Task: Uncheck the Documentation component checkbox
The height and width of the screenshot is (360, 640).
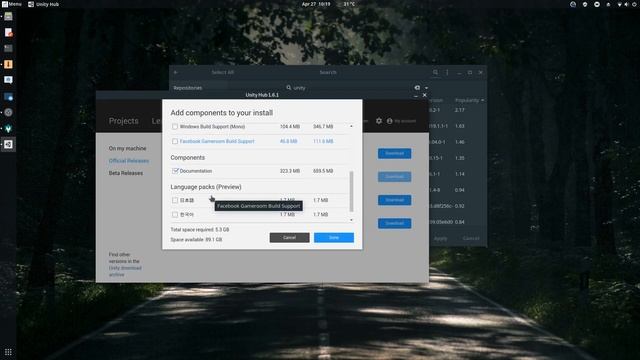Action: tap(175, 171)
